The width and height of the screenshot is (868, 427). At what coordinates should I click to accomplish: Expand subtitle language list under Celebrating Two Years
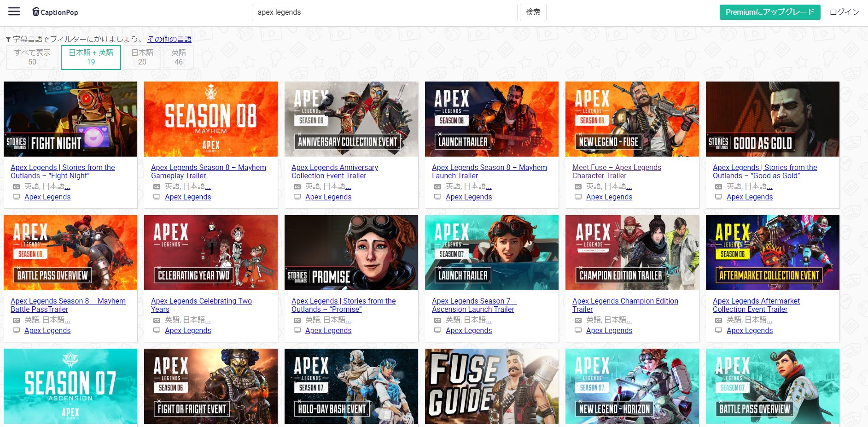pos(208,320)
